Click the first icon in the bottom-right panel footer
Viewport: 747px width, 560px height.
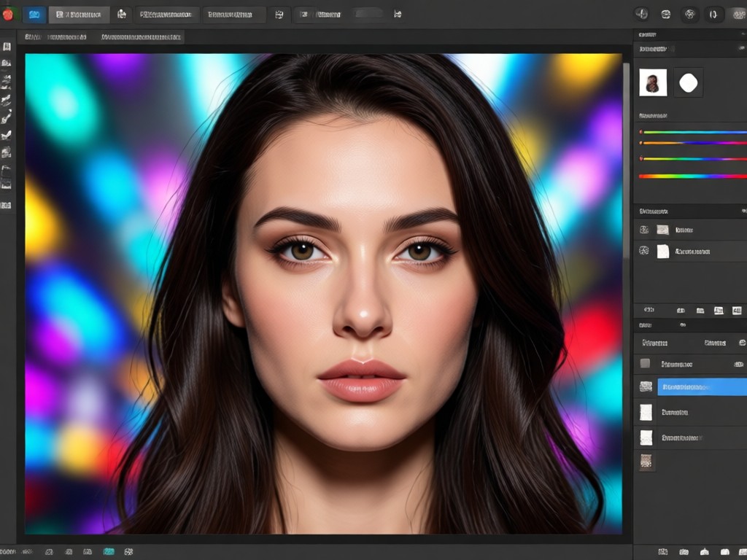coord(662,551)
